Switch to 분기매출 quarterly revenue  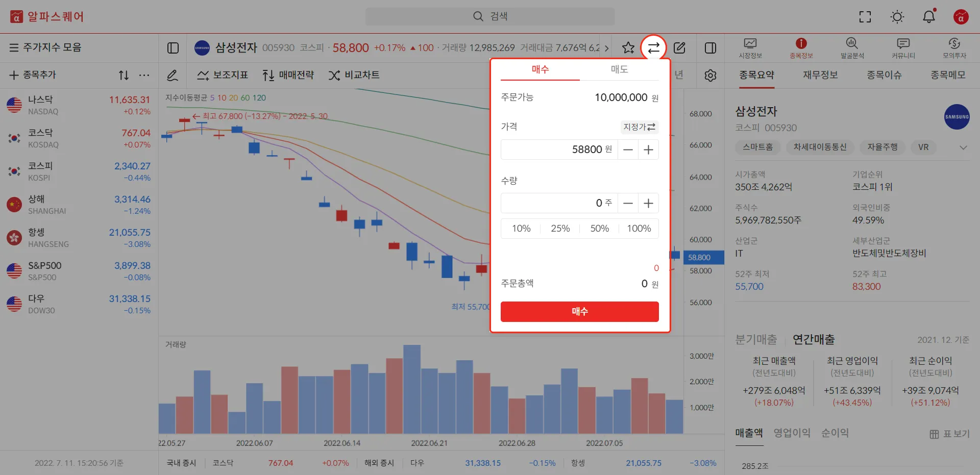756,340
